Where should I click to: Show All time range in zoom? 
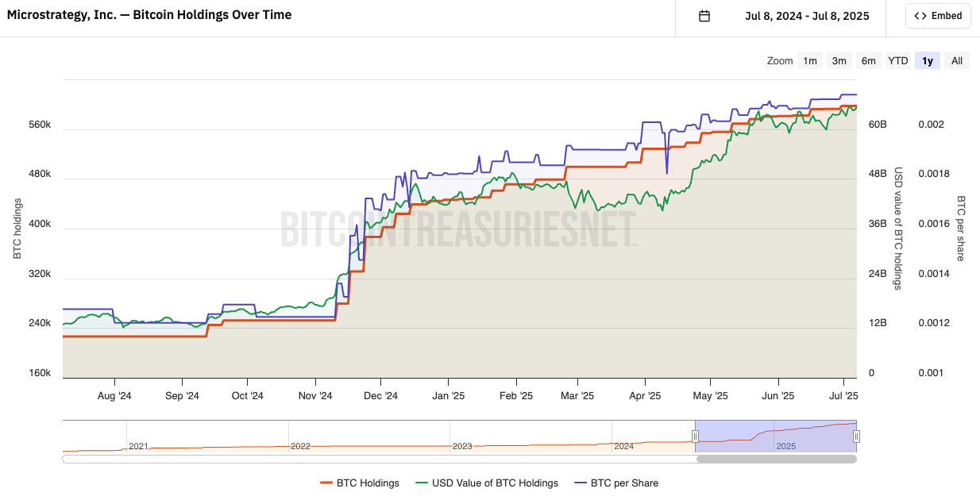pos(957,61)
